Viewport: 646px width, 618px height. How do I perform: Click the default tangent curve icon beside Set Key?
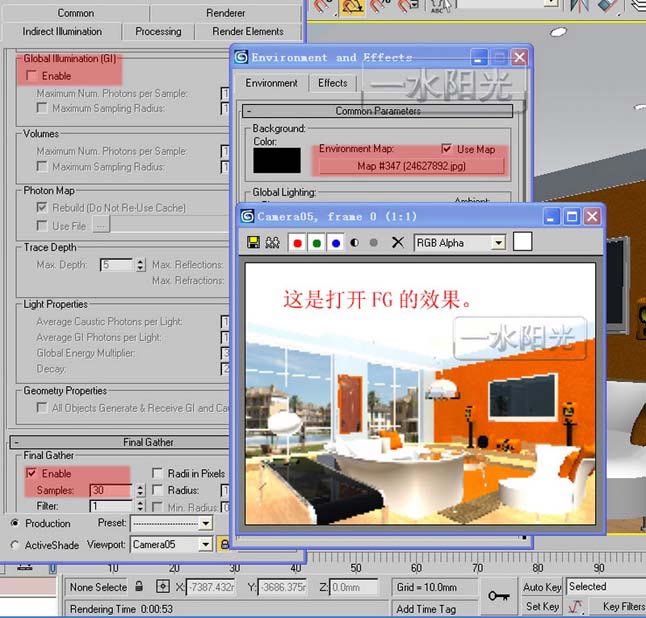[x=575, y=606]
